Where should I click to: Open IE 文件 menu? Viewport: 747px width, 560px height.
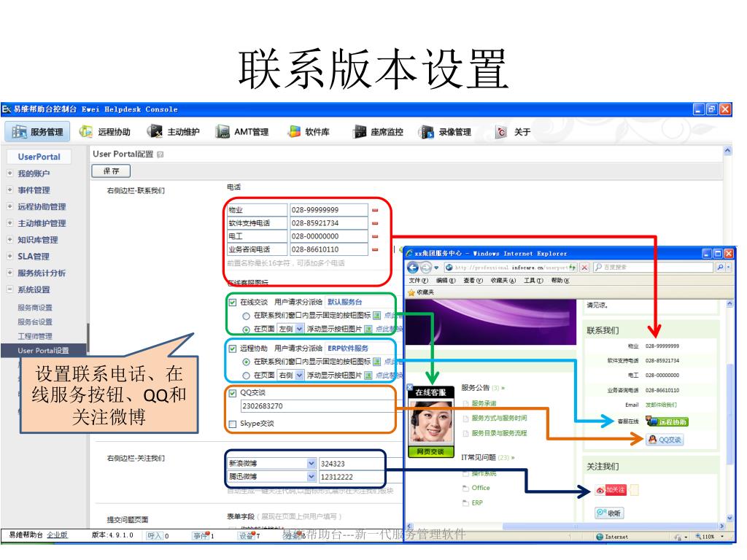click(418, 281)
